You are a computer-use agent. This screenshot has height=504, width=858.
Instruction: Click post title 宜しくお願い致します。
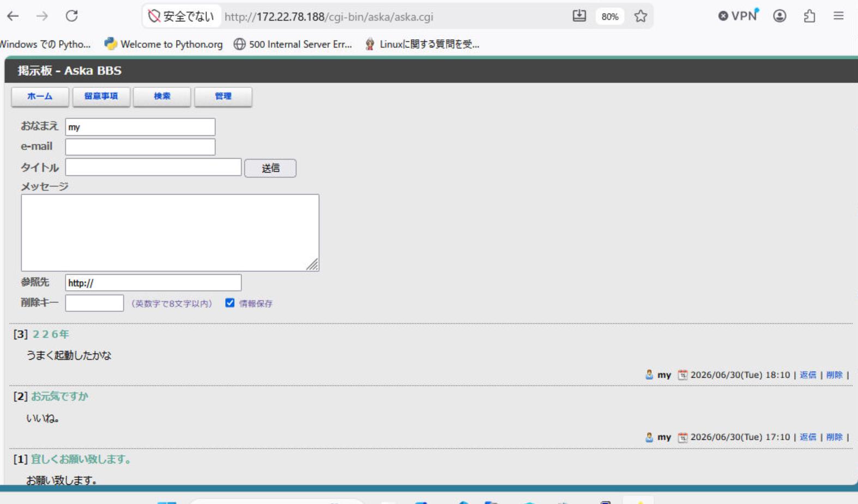81,459
